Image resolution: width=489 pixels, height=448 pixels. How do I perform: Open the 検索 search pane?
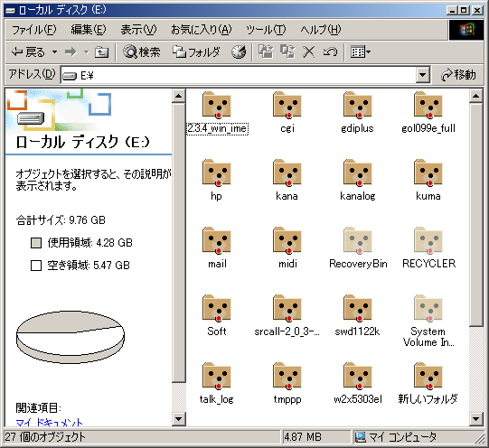click(x=142, y=52)
